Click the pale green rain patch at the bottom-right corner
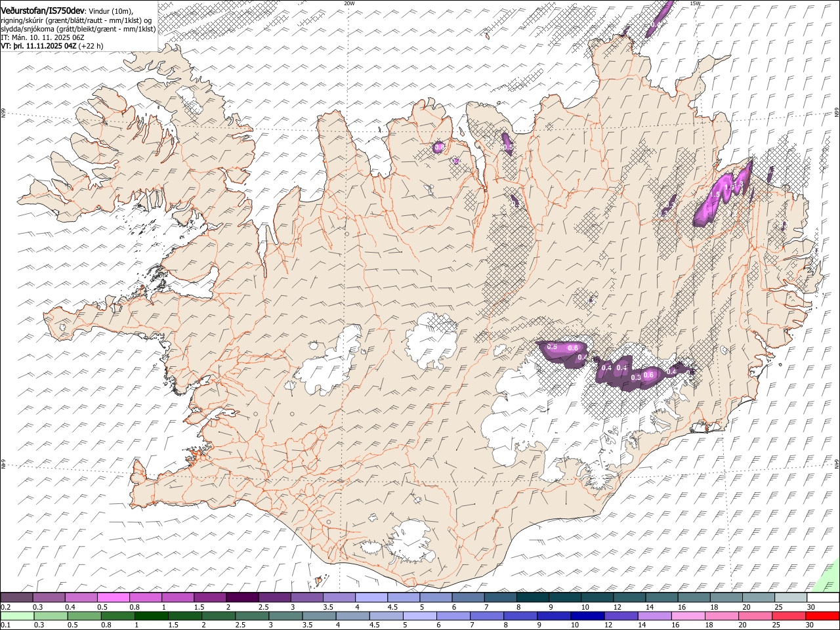The width and height of the screenshot is (840, 630). [x=828, y=578]
